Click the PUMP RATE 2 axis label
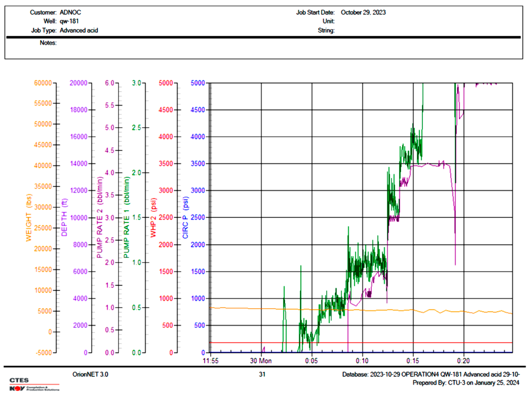This screenshot has height=396, width=532. (100, 217)
